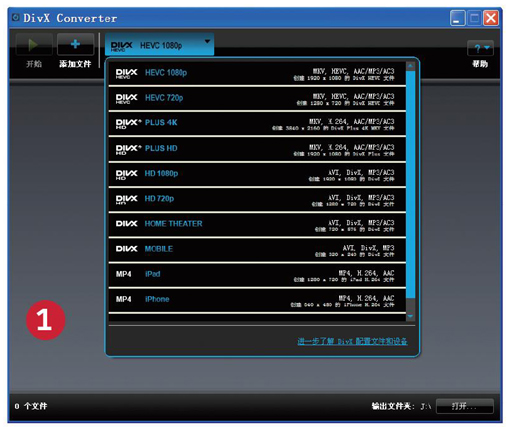Select the HOME THEATER profile
Viewport: 507px width, 427px height.
pyautogui.click(x=257, y=225)
